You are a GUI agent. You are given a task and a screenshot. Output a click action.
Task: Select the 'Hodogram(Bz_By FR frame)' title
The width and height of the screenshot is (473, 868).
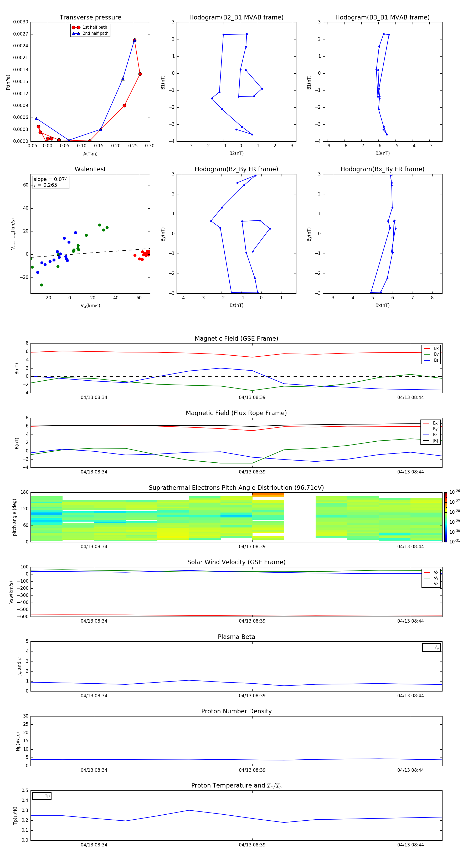pyautogui.click(x=236, y=169)
